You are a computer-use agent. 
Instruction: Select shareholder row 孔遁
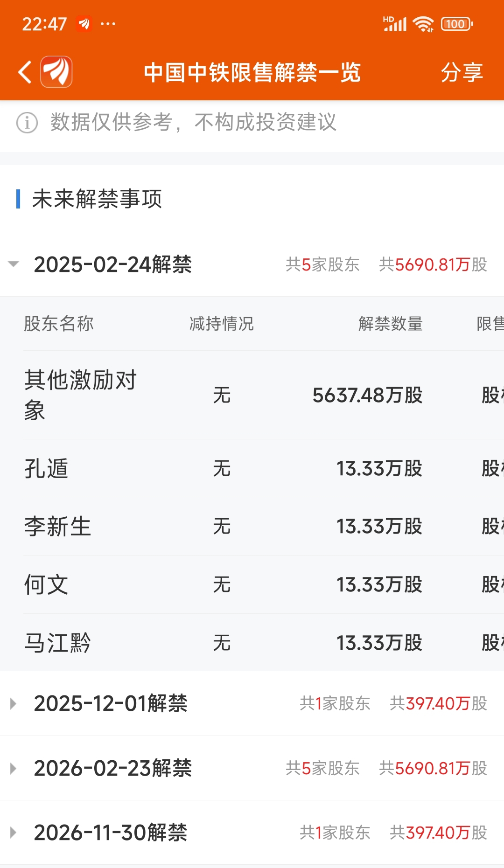pos(252,468)
